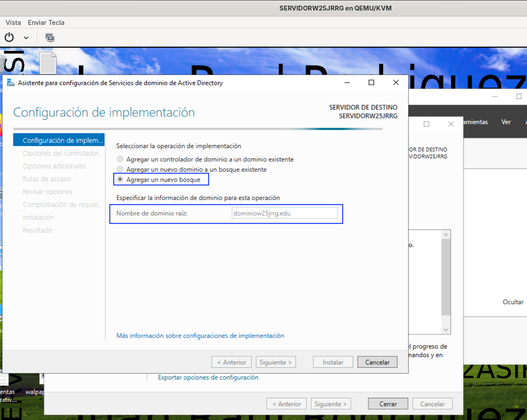The height and width of the screenshot is (420, 527).
Task: Click the VM snapshot/screens toolbar icon
Action: tap(50, 37)
